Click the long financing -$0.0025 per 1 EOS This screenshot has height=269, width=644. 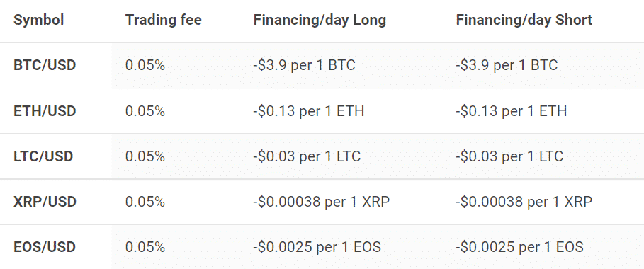[317, 247]
